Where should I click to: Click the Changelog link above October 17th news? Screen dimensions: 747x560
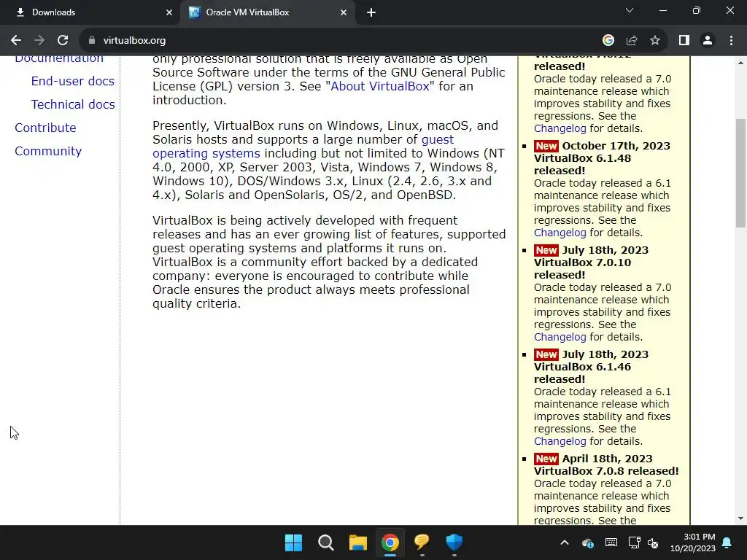(560, 128)
